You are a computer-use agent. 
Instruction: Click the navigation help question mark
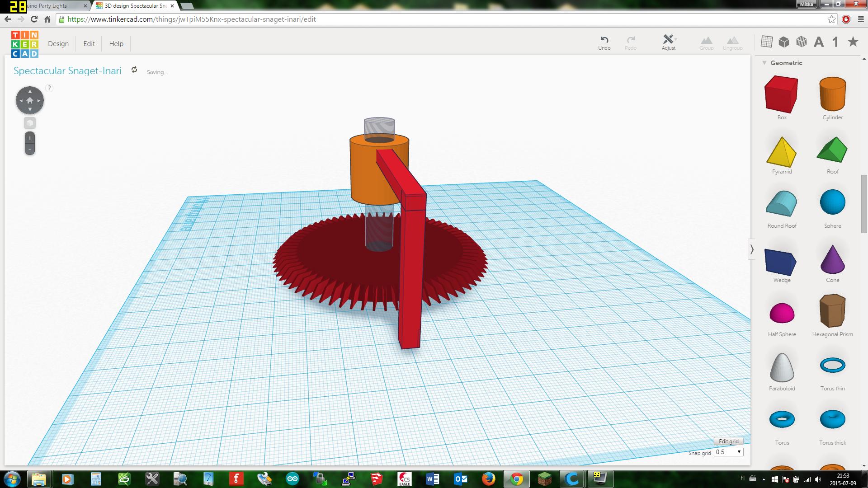point(49,88)
